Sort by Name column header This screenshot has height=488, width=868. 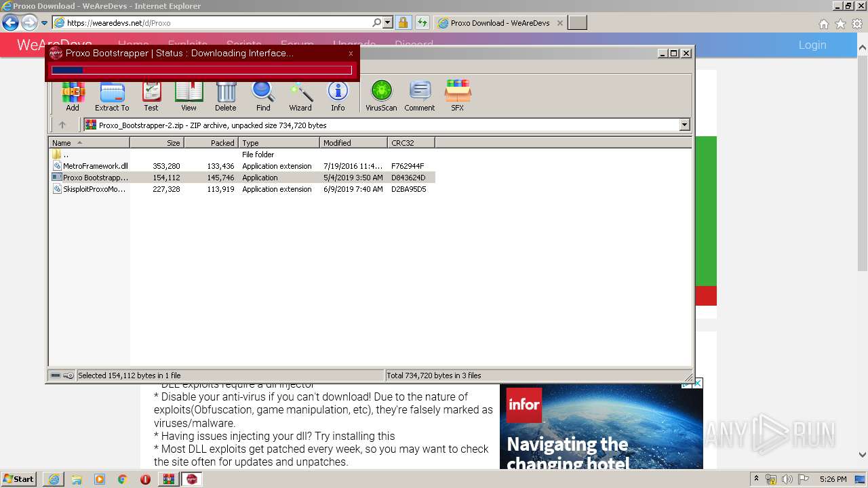coord(90,143)
